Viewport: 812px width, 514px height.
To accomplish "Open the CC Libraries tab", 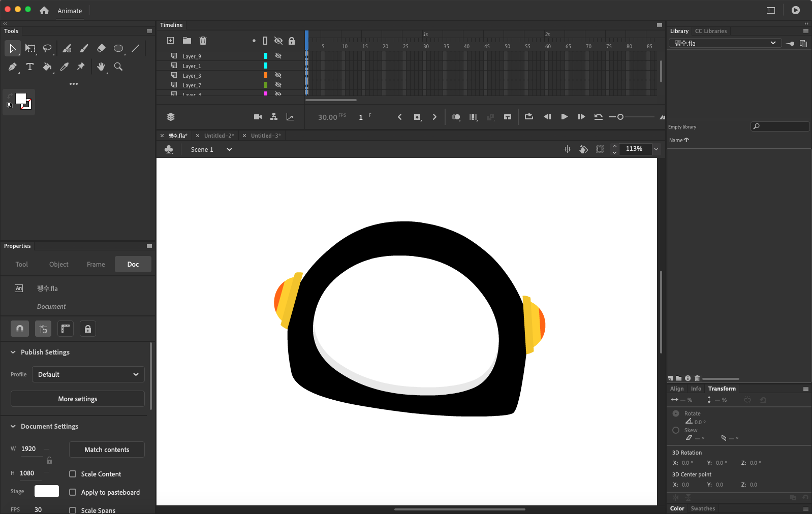I will pos(711,31).
